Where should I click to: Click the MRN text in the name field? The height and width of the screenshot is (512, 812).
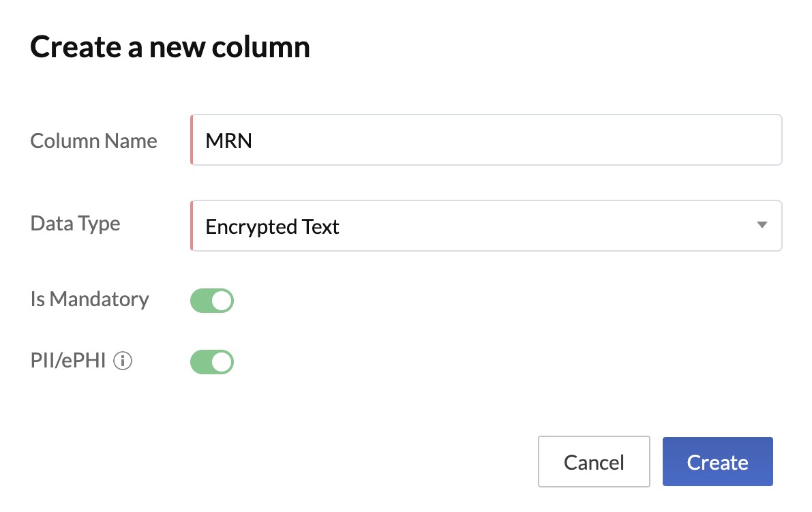click(x=229, y=141)
